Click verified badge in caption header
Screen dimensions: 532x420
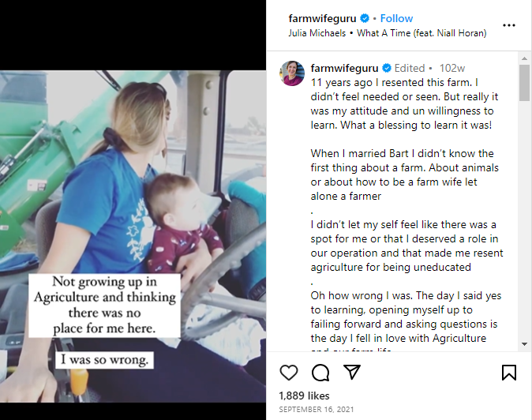click(387, 68)
